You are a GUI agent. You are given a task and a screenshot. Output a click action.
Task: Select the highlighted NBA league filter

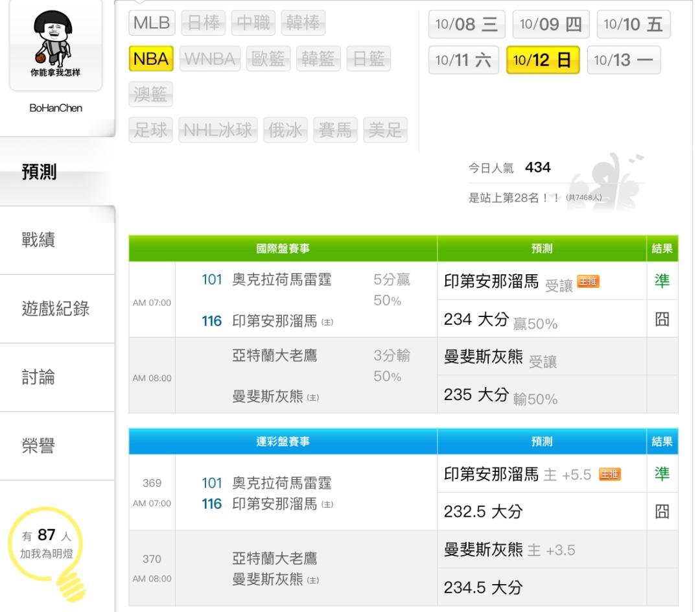[151, 60]
